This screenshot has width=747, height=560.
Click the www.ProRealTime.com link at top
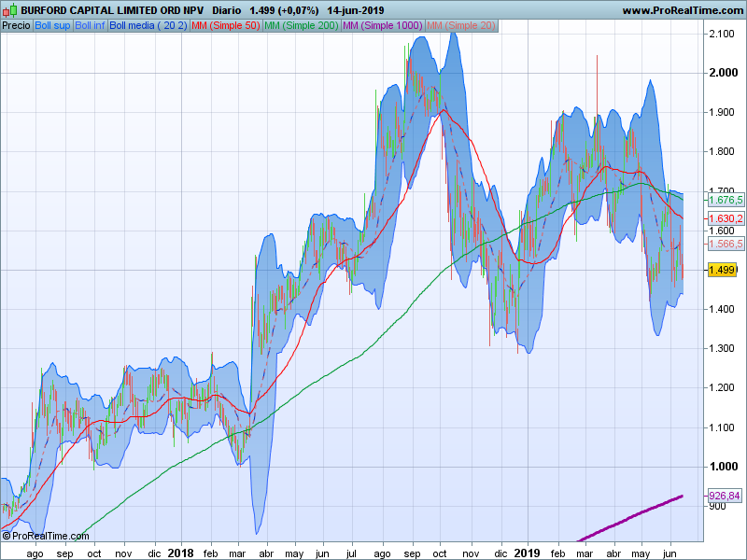pos(683,10)
